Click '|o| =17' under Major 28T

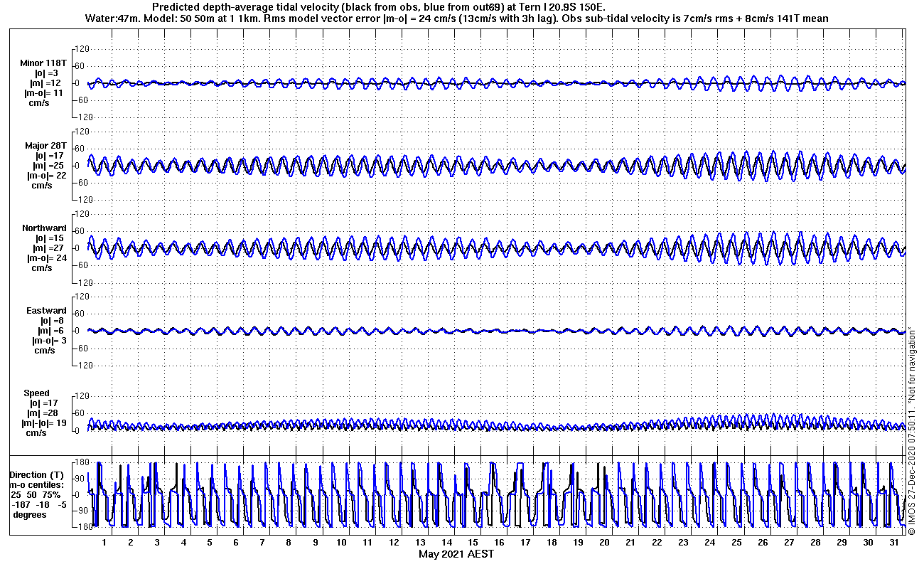[49, 156]
